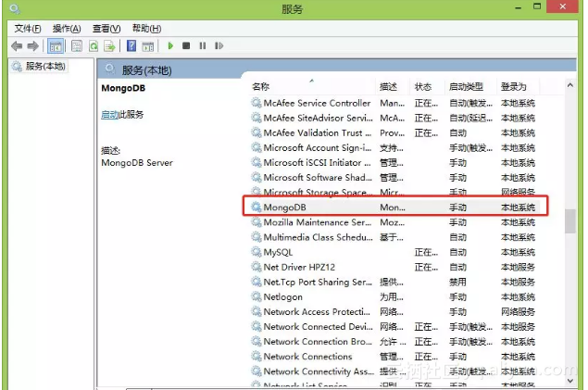Select Mozilla Maintenance Service row
The width and height of the screenshot is (588, 390).
click(395, 222)
